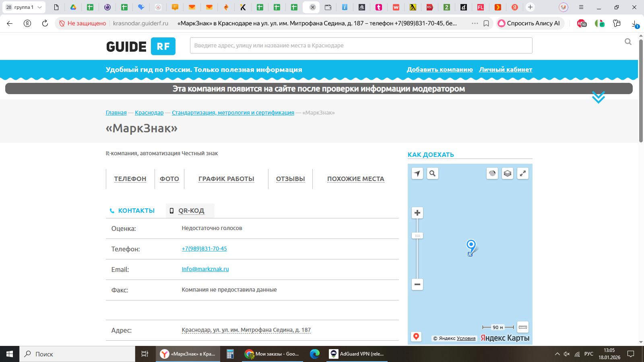Jump to the ТЕЛЕФОН section
Viewport: 644px width, 362px height.
(130, 179)
